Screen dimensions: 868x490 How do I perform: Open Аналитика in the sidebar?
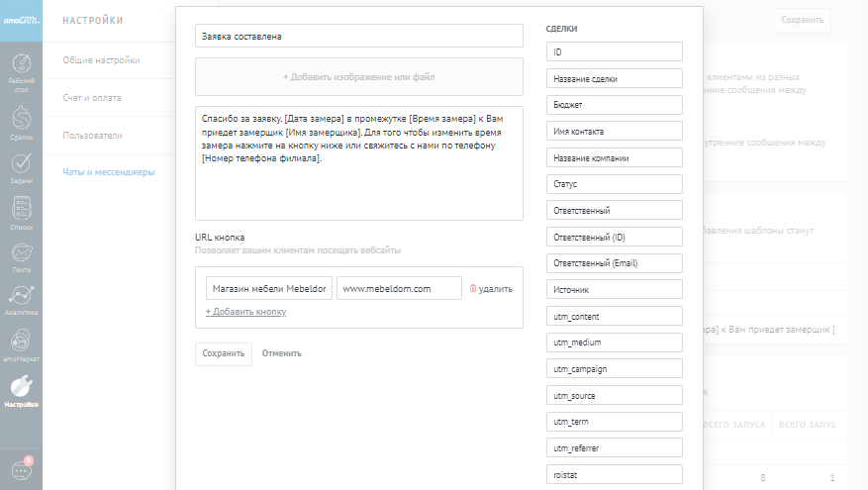coord(21,302)
